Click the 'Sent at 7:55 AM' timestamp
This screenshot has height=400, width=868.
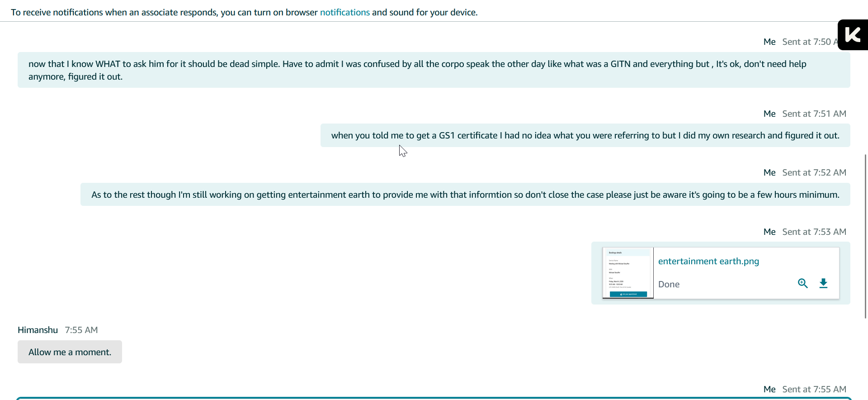(814, 389)
